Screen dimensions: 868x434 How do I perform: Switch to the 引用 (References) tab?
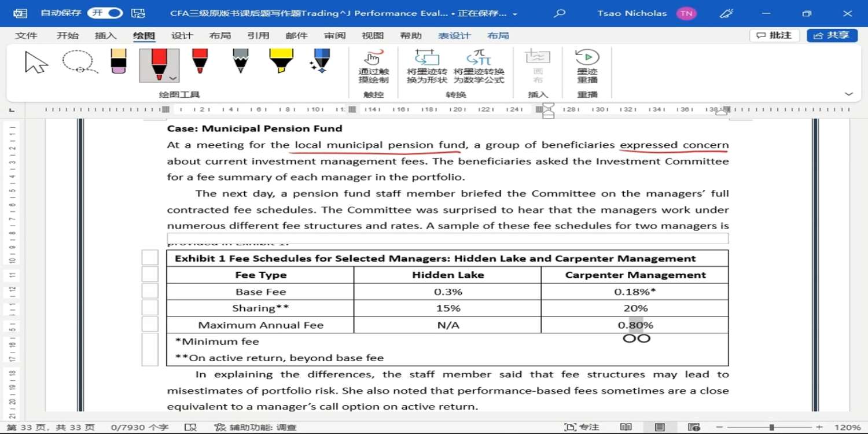[x=258, y=36]
